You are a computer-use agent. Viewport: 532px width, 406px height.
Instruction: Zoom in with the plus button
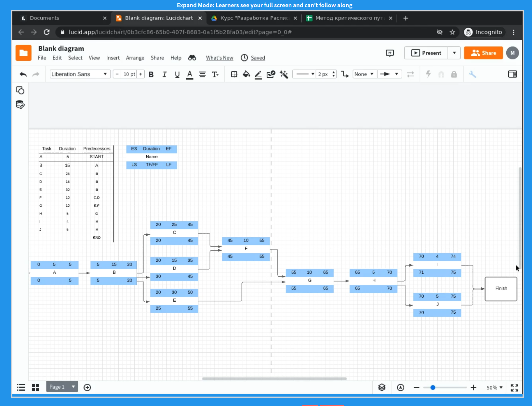[473, 387]
